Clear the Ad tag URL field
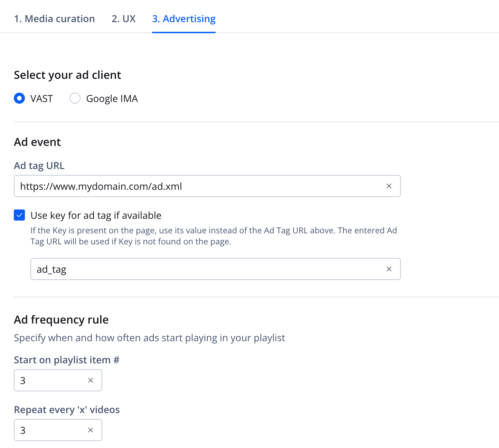 389,186
